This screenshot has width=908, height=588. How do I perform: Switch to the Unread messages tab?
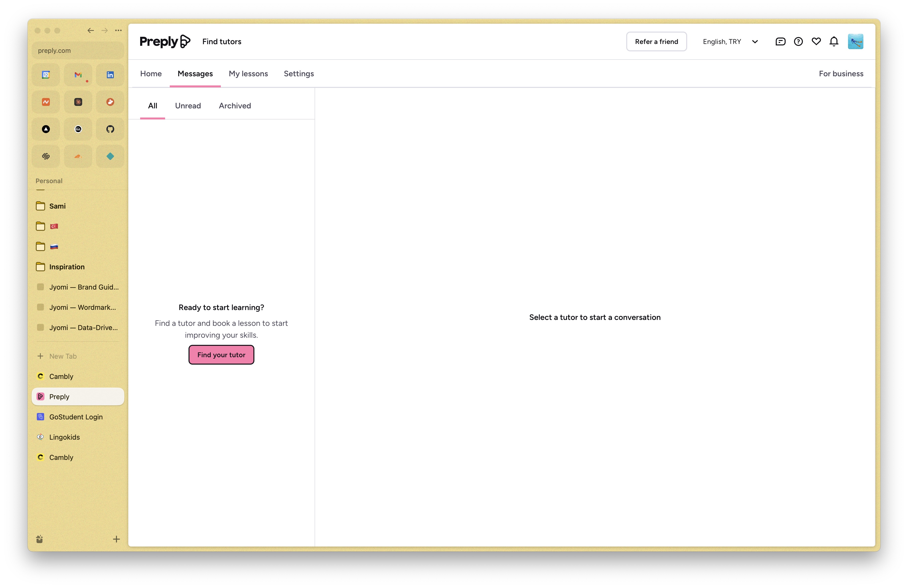[188, 106]
